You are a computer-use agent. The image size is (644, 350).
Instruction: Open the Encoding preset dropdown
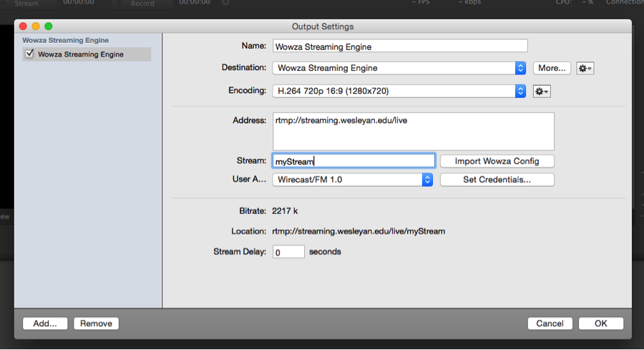coord(399,91)
